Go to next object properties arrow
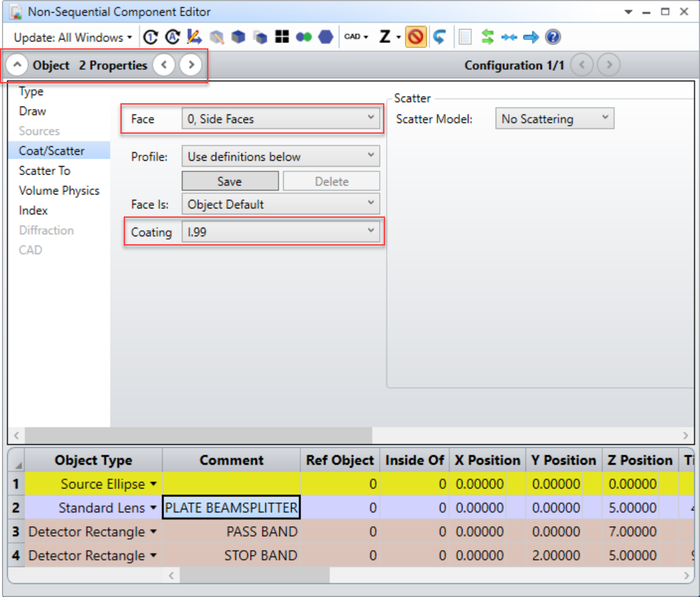The image size is (700, 597). coord(191,65)
